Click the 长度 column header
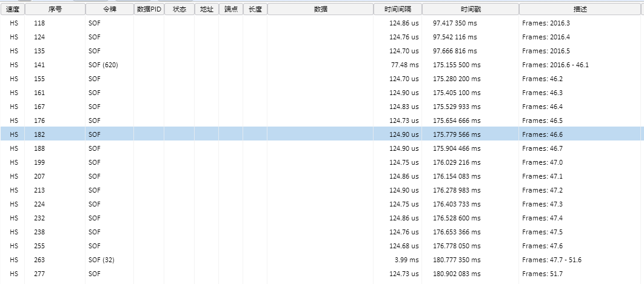The image size is (644, 284). click(255, 9)
